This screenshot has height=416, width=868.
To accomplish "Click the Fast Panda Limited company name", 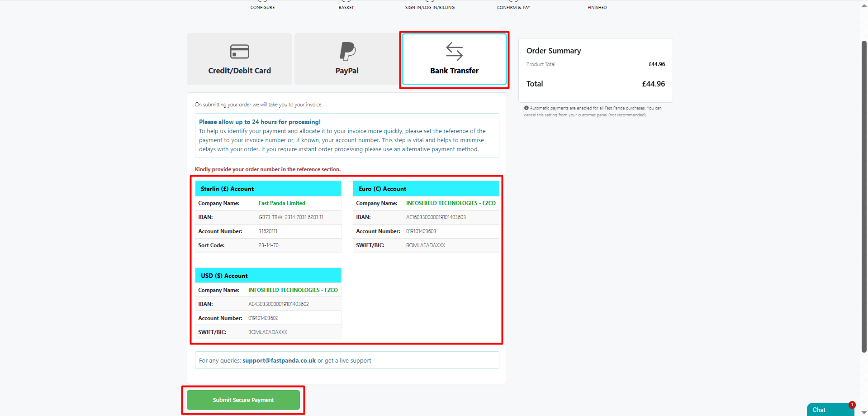I will tap(282, 203).
